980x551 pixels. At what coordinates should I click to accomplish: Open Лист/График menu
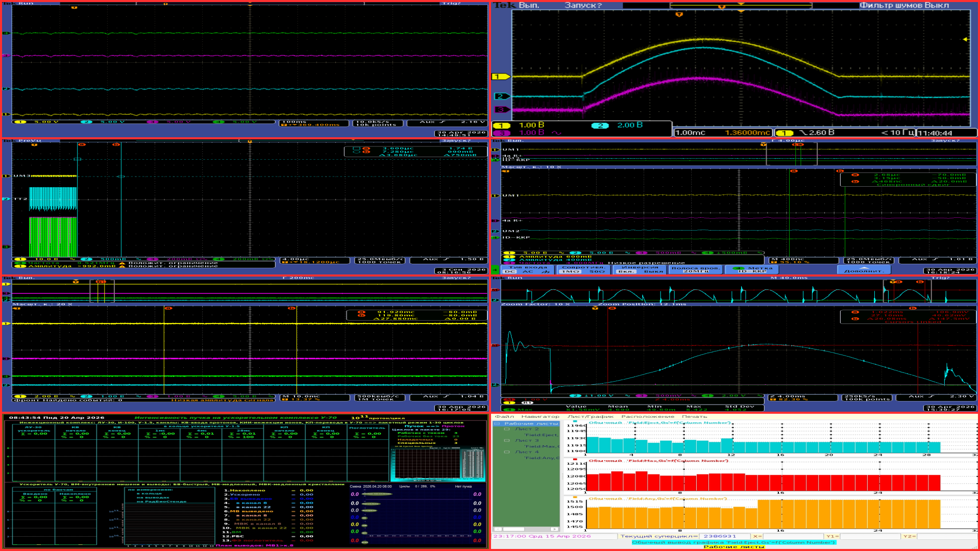pos(591,417)
